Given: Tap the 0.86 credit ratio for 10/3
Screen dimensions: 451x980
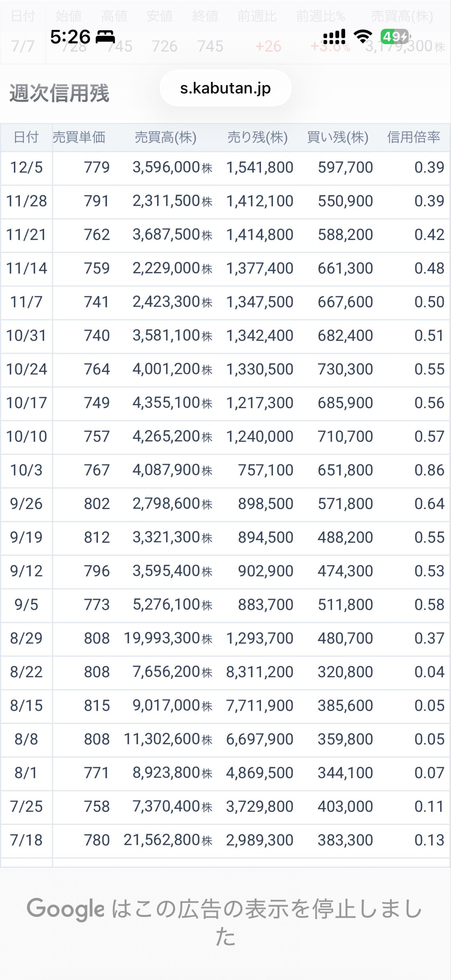Looking at the screenshot, I should pos(429,470).
